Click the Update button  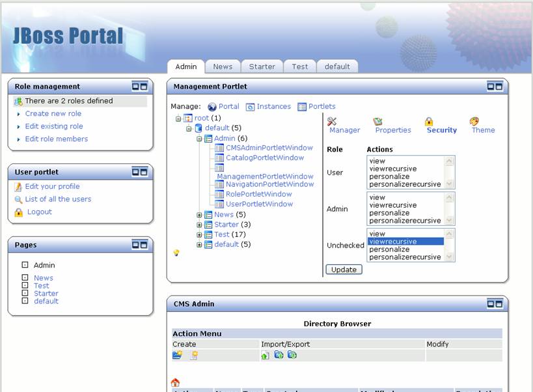344,270
